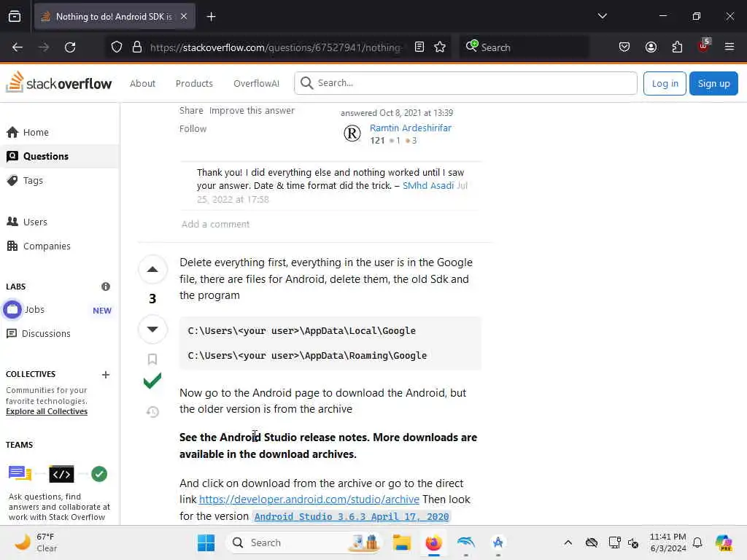Open developer.android.com/studio/archive link
Viewport: 747px width, 560px height.
(309, 499)
